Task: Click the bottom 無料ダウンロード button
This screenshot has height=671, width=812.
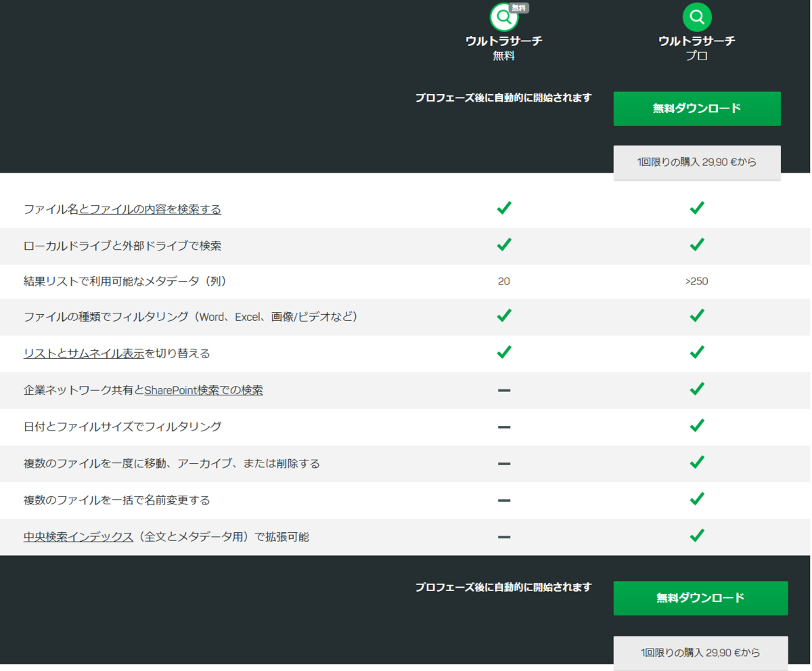Action: click(x=700, y=598)
